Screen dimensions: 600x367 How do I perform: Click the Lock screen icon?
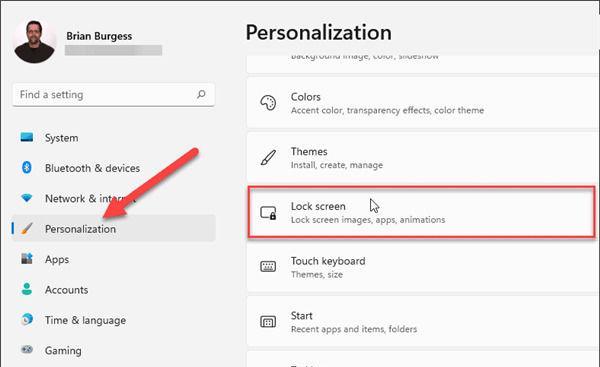(268, 212)
